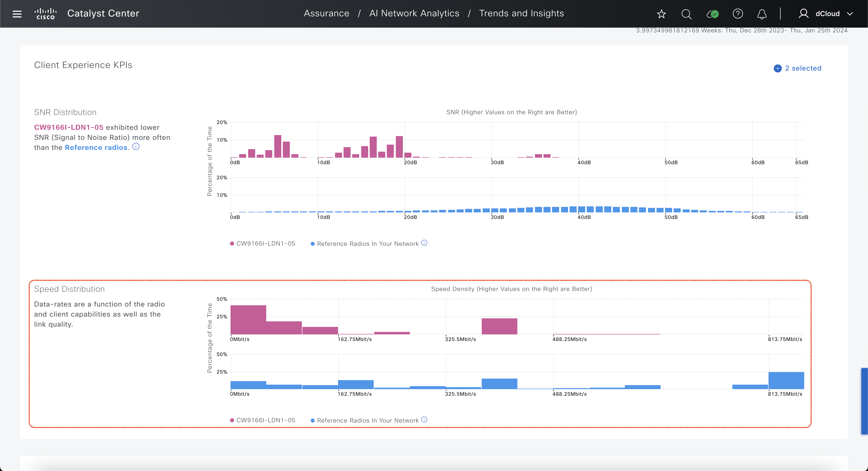
Task: Click info icon beside Speed legend Reference Radios
Action: tap(424, 420)
